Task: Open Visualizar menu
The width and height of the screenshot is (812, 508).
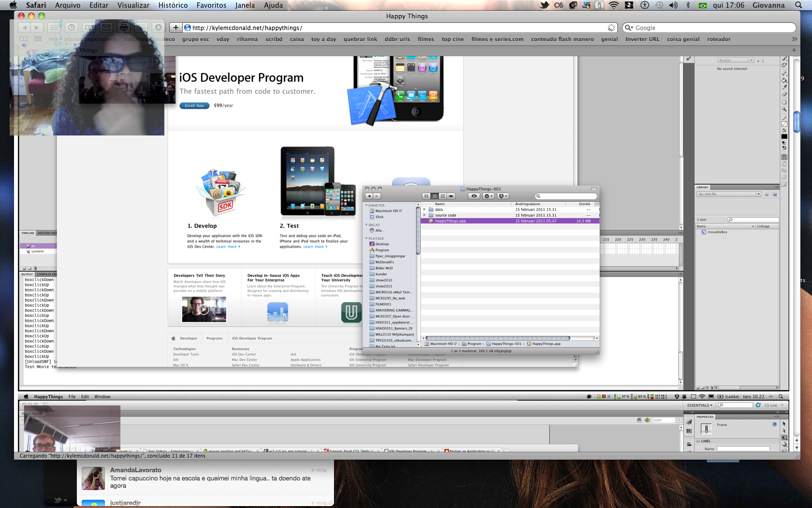Action: [133, 5]
